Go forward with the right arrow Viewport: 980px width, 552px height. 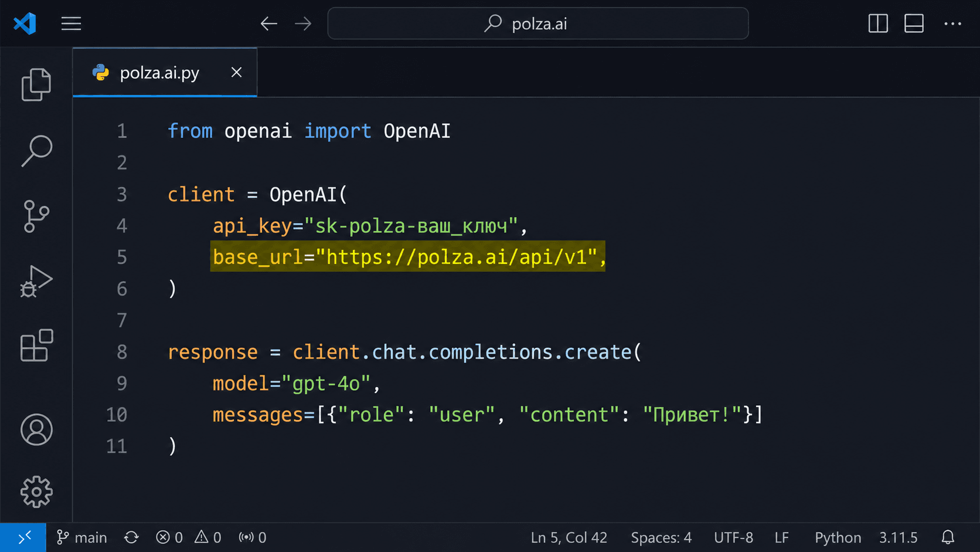pos(303,23)
